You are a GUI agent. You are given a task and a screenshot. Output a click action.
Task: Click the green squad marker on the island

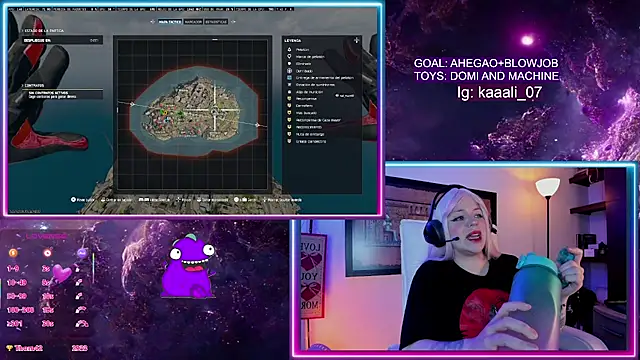[180, 113]
